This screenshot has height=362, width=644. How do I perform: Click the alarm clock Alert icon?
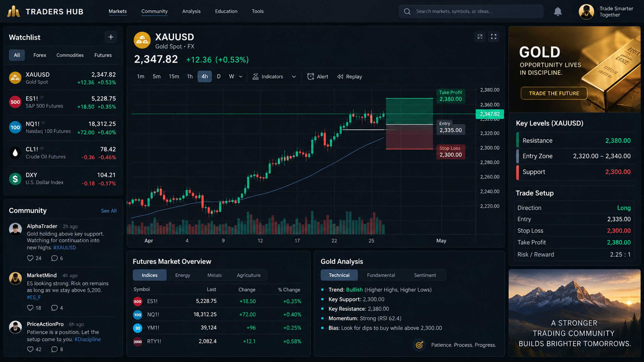tap(310, 76)
